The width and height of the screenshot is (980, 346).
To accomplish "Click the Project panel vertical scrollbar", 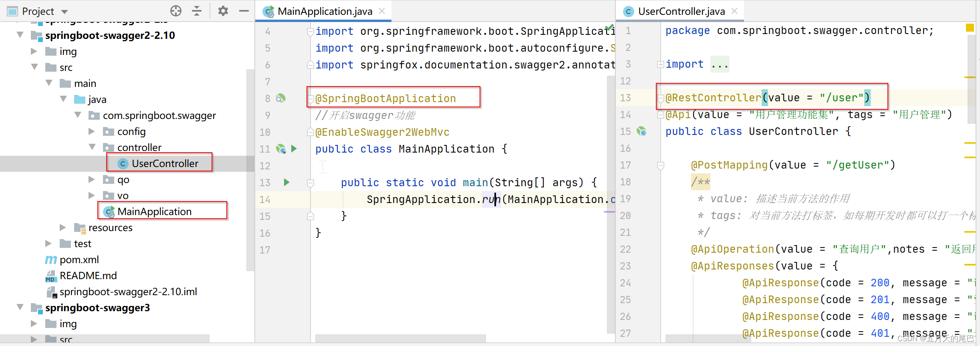I will (x=250, y=170).
